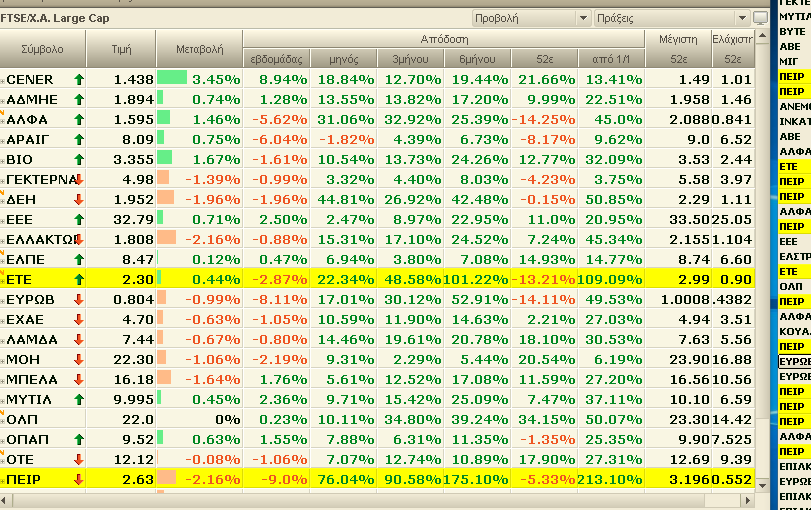The width and height of the screenshot is (811, 510).
Task: Click the -8.11% weekly value for ΕΥΡΩΒ
Action: tap(279, 299)
